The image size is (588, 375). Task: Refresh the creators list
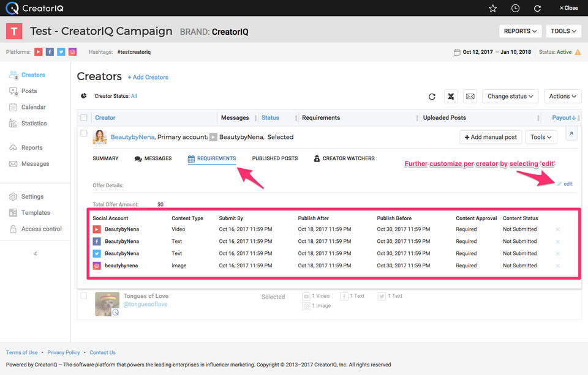click(x=432, y=97)
